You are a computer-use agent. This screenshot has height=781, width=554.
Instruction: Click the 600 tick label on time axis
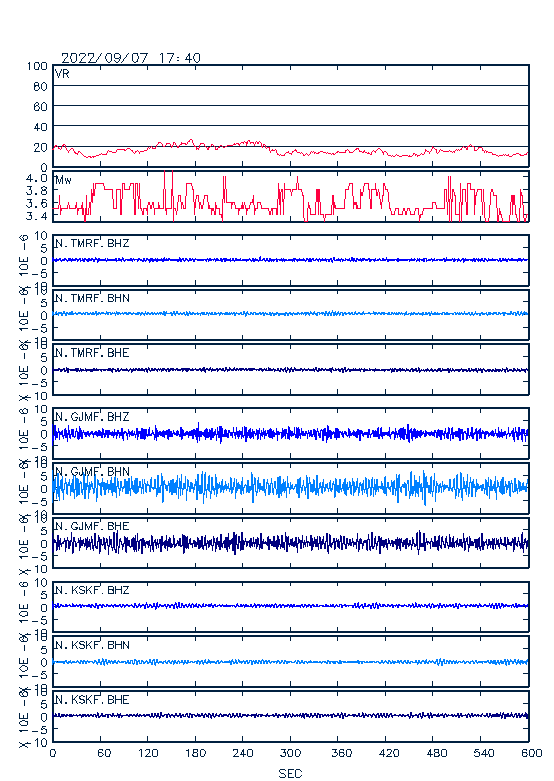click(532, 753)
